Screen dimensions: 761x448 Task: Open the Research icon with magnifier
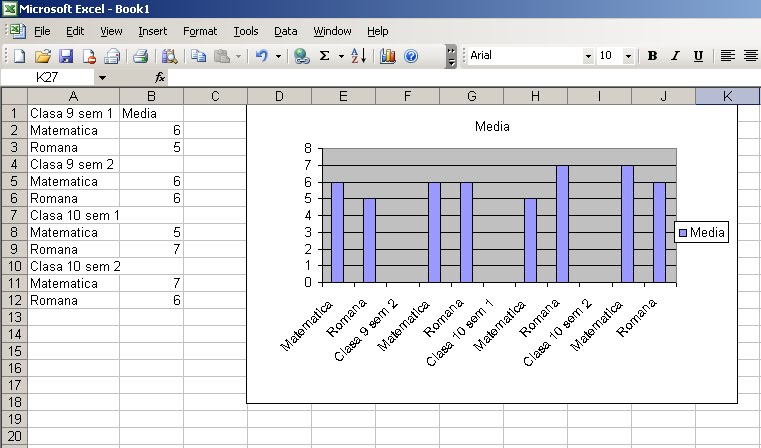pos(169,56)
